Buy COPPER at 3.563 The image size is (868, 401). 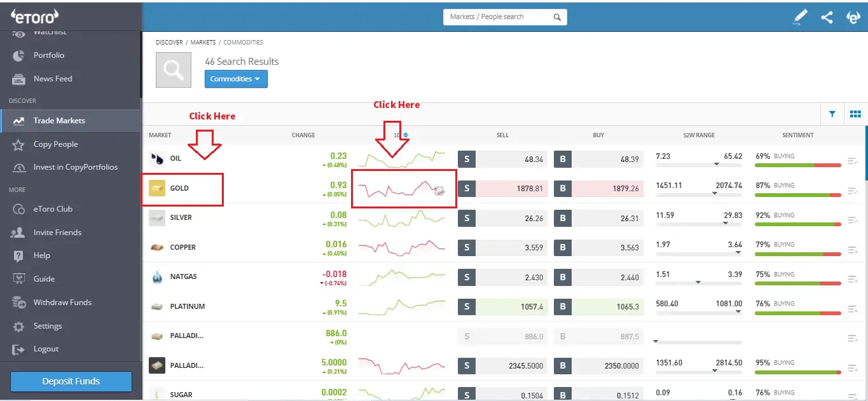pos(598,248)
